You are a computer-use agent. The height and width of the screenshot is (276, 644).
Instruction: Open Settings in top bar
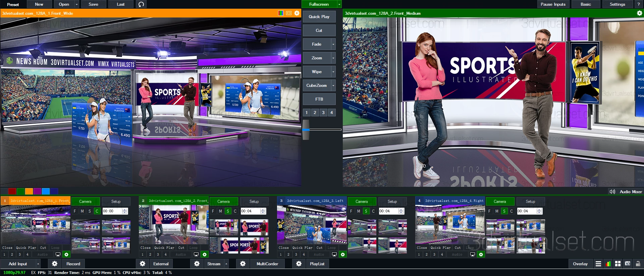[617, 4]
